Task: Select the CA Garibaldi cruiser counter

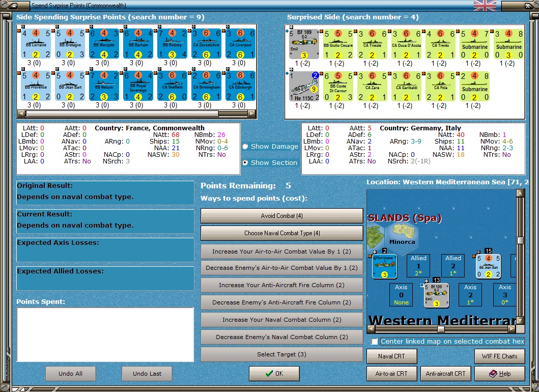Action: 406,87
